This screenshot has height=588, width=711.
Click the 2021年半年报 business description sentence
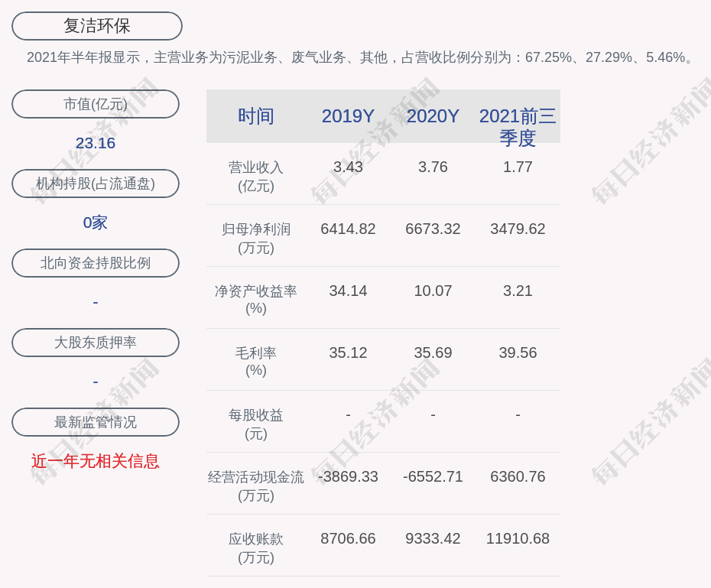pyautogui.click(x=360, y=57)
